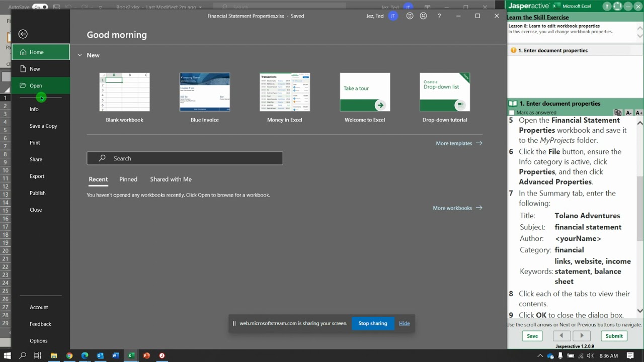Open Windows taskbar search
Image resolution: width=644 pixels, height=362 pixels.
(22, 355)
